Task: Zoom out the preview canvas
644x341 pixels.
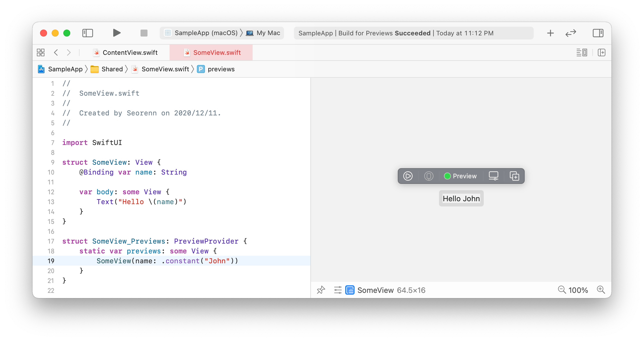Action: coord(562,290)
